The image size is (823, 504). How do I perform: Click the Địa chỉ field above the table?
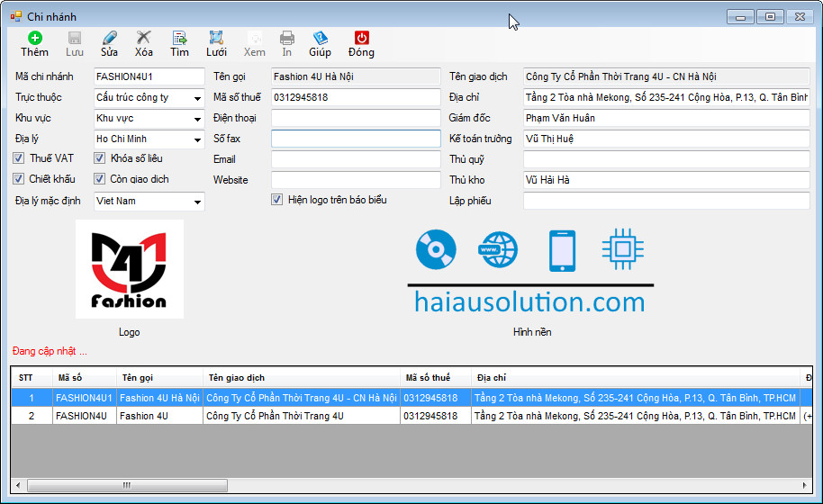[666, 97]
